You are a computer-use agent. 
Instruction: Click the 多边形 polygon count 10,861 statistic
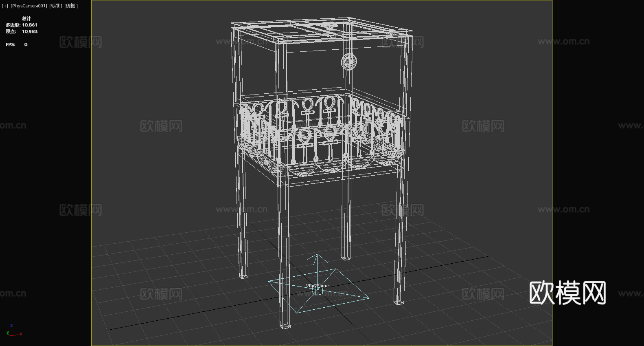point(22,25)
